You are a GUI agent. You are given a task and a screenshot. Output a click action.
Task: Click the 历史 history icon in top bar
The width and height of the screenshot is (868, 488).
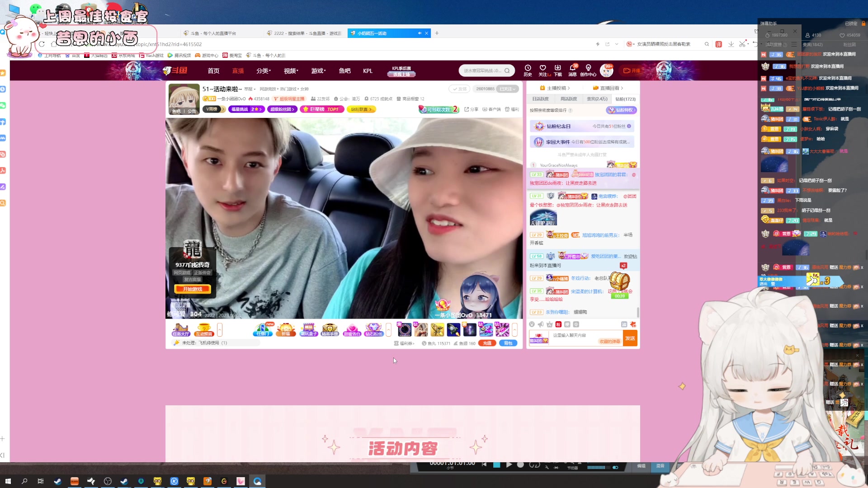pyautogui.click(x=527, y=70)
